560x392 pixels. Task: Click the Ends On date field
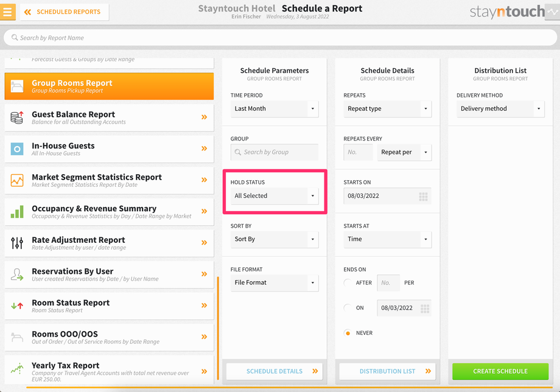pos(404,308)
